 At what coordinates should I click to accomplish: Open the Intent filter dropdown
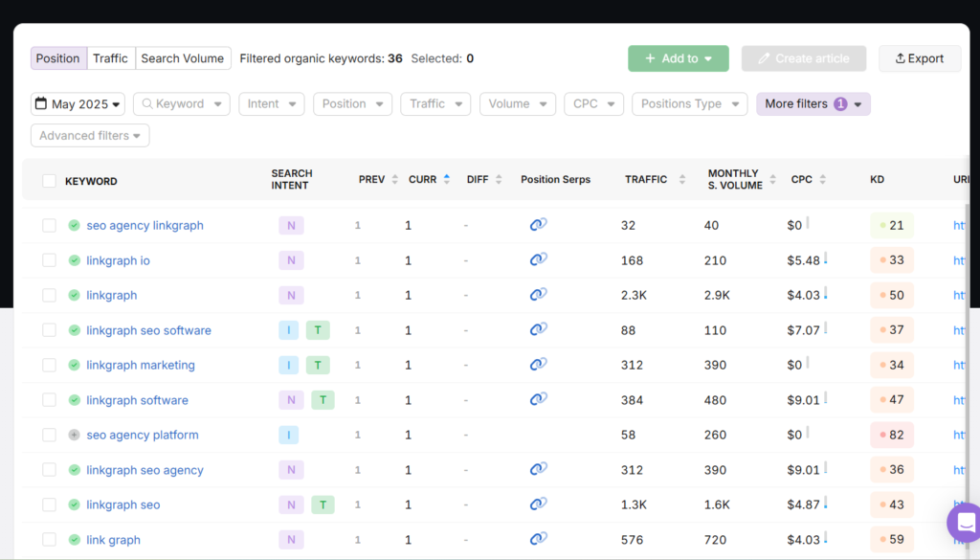271,103
